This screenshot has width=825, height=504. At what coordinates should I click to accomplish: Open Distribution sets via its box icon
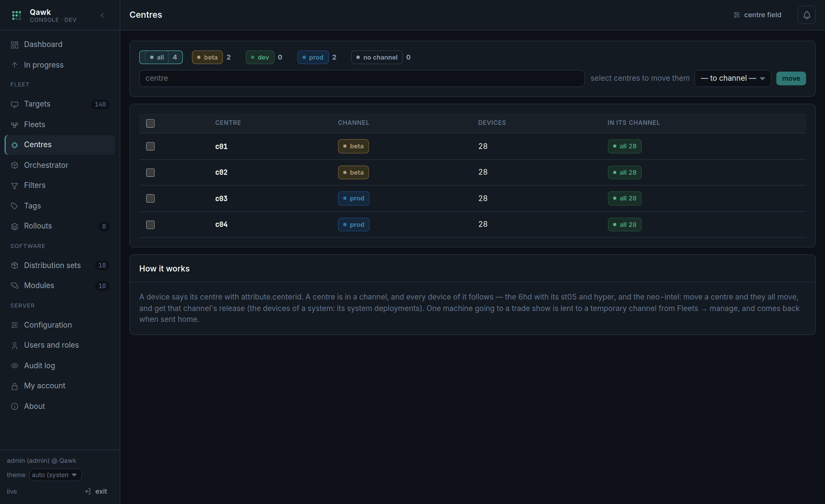pyautogui.click(x=15, y=265)
